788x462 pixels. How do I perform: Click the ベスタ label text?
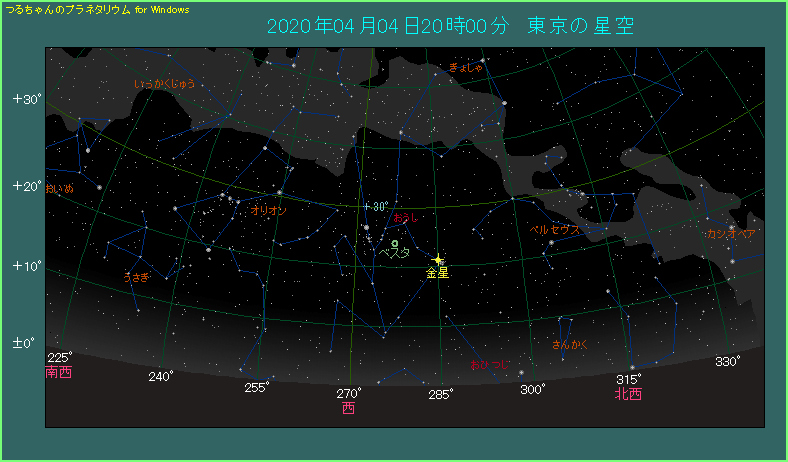pos(394,254)
